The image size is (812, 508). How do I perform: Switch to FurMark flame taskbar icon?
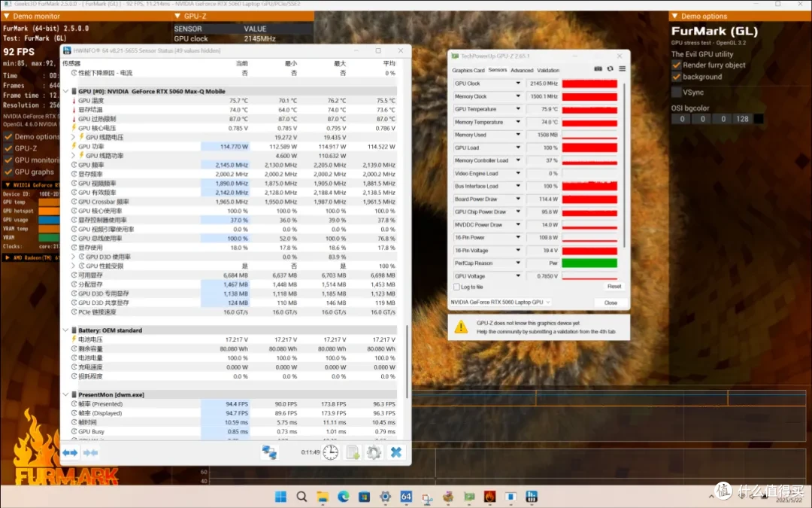(x=489, y=497)
